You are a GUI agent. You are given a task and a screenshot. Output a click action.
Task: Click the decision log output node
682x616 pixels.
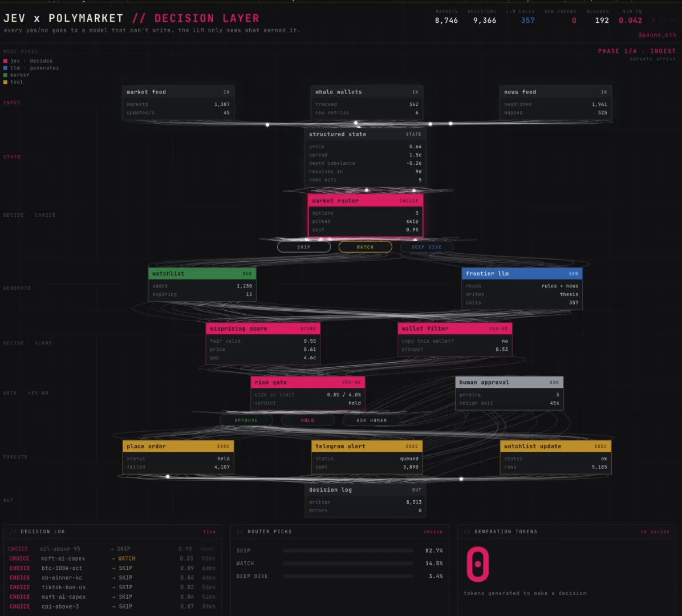pos(365,500)
